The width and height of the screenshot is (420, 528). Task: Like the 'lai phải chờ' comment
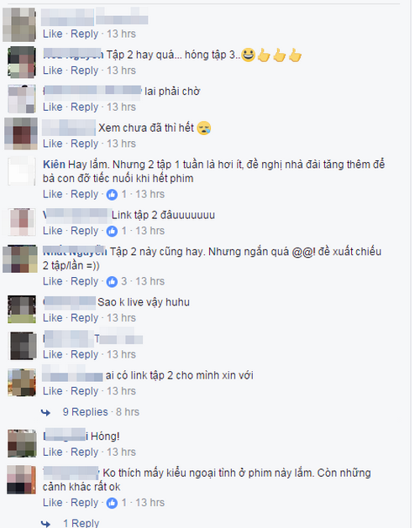(x=53, y=107)
